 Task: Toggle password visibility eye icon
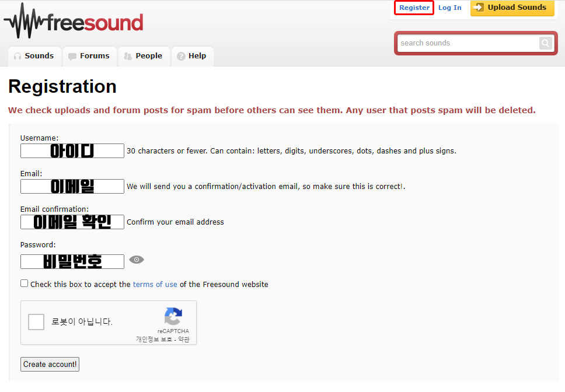tap(137, 260)
